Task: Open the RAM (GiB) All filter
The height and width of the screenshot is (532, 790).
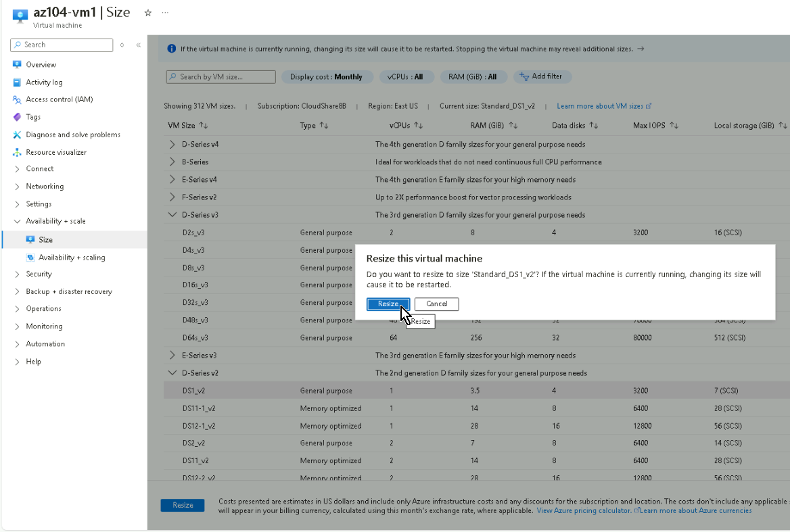Action: pyautogui.click(x=473, y=76)
